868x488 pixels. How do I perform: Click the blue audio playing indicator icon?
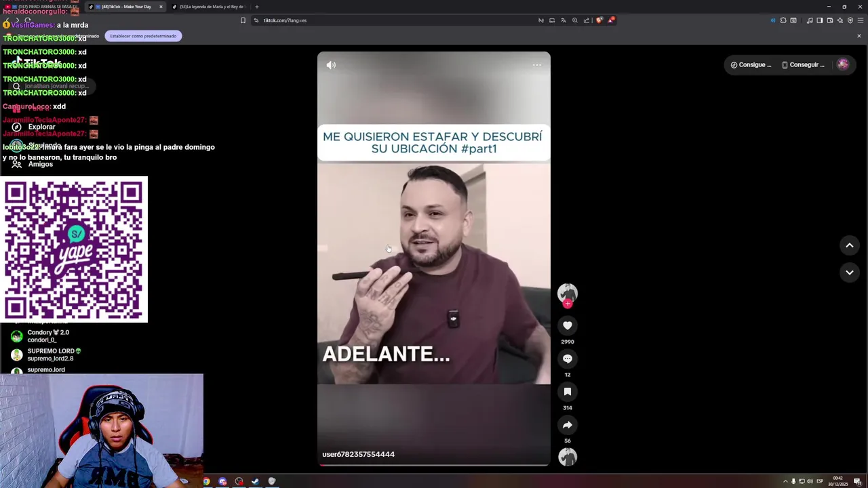[x=772, y=20]
